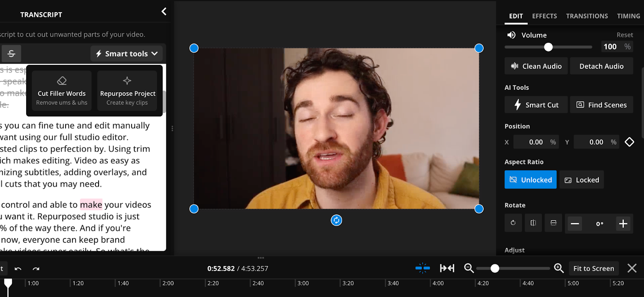Click the video preview on the canvas
644x297 pixels.
point(336,129)
